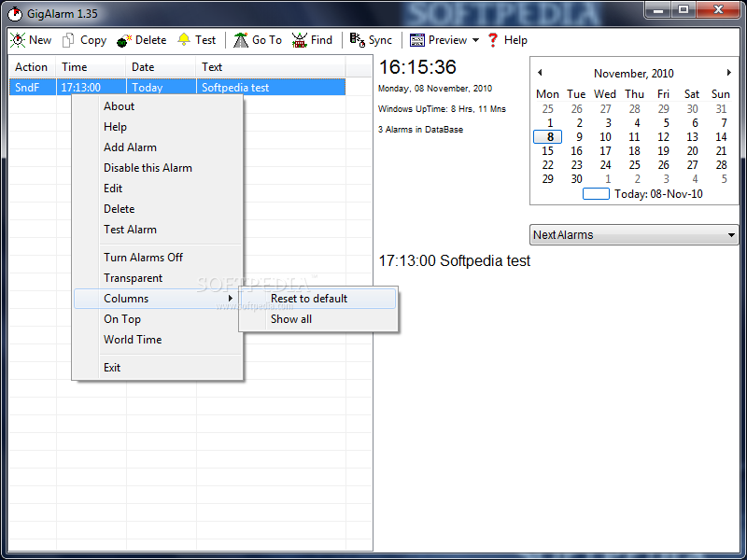Screen dimensions: 747x560
Task: Select Turn Alarms Off menu entry
Action: (143, 258)
